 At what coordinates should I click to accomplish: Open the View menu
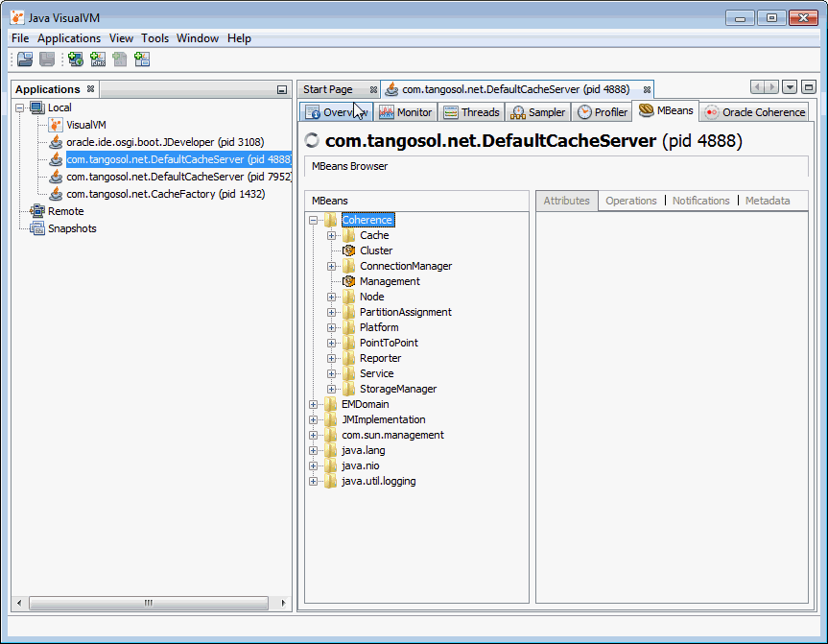click(x=121, y=38)
